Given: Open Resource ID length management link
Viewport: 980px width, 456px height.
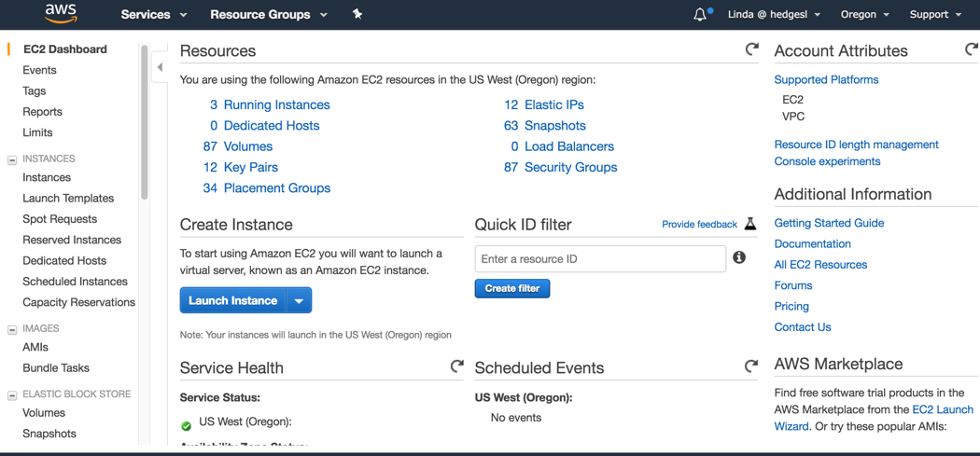Looking at the screenshot, I should pyautogui.click(x=856, y=145).
